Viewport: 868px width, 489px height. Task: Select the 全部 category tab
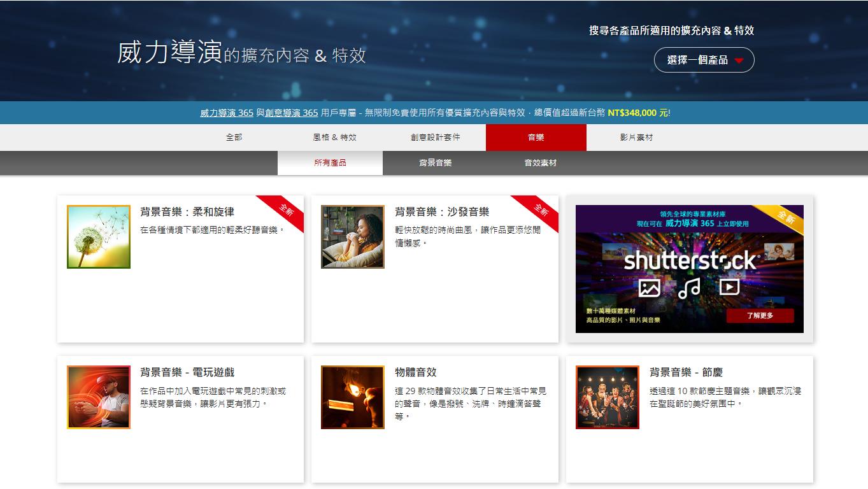234,138
